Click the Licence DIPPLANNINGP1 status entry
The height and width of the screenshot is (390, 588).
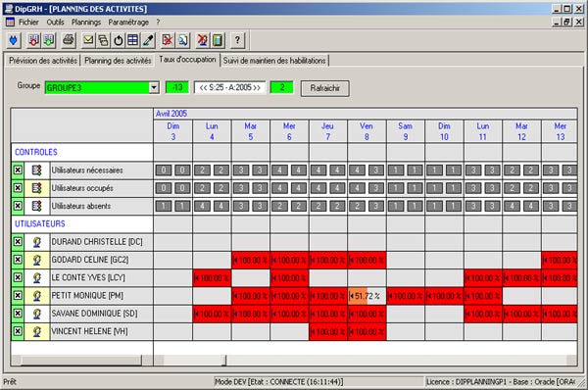(501, 382)
